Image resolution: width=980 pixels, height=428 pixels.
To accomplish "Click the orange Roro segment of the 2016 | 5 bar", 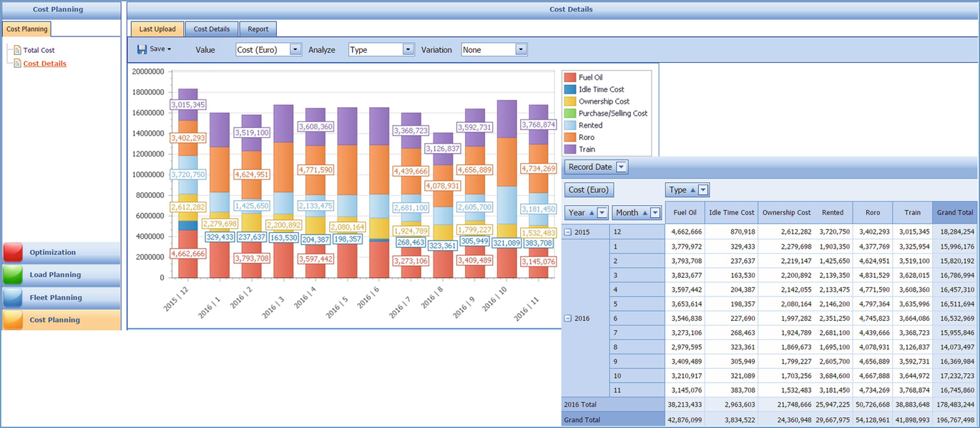I will coord(347,169).
